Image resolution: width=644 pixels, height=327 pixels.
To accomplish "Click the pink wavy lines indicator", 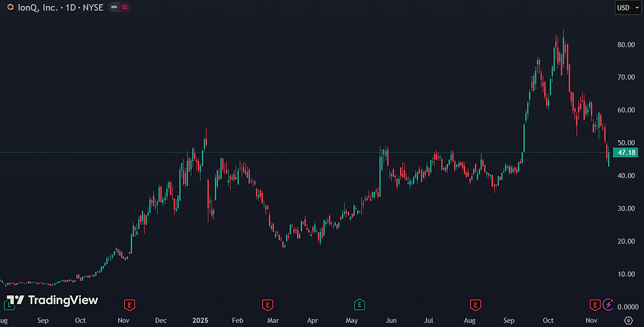I will pyautogui.click(x=125, y=7).
